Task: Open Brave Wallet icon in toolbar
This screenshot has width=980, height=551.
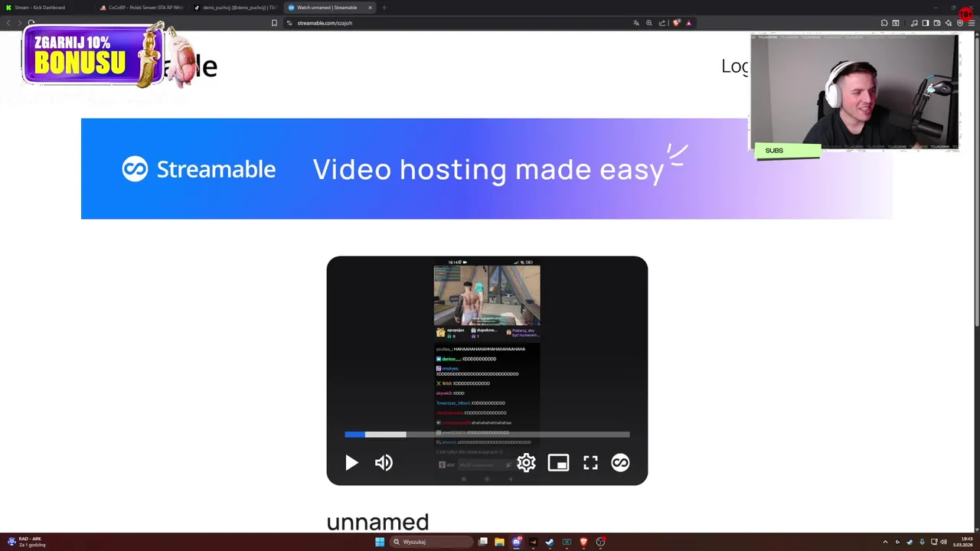Action: pos(937,23)
